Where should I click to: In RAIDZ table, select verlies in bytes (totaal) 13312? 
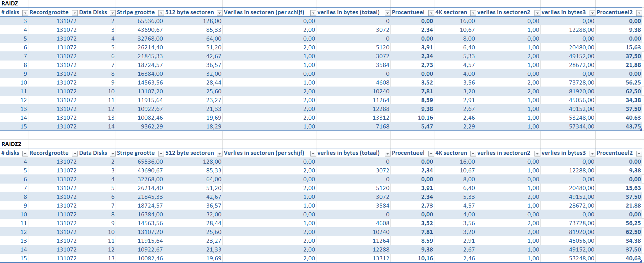pos(354,118)
